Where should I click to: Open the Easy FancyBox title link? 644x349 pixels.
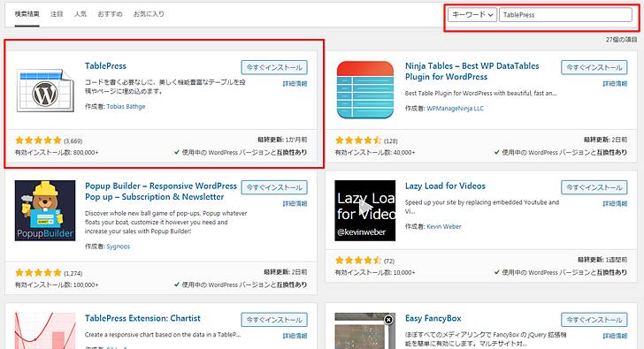[433, 318]
